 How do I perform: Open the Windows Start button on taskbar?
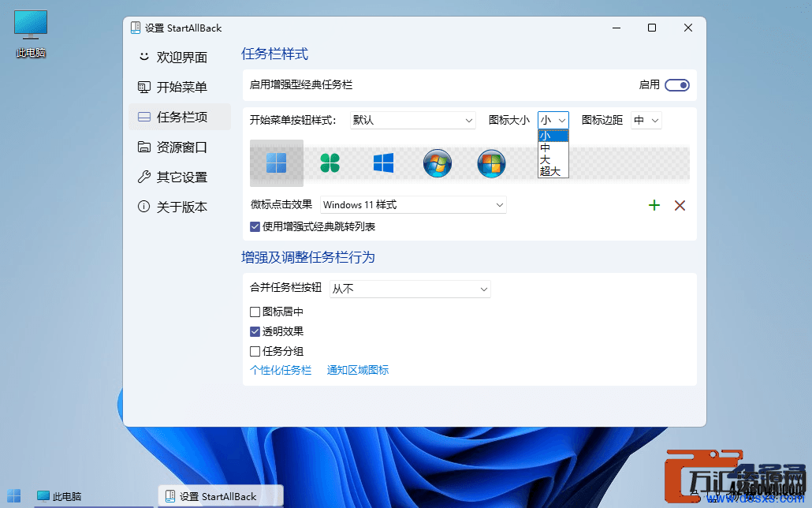[14, 496]
